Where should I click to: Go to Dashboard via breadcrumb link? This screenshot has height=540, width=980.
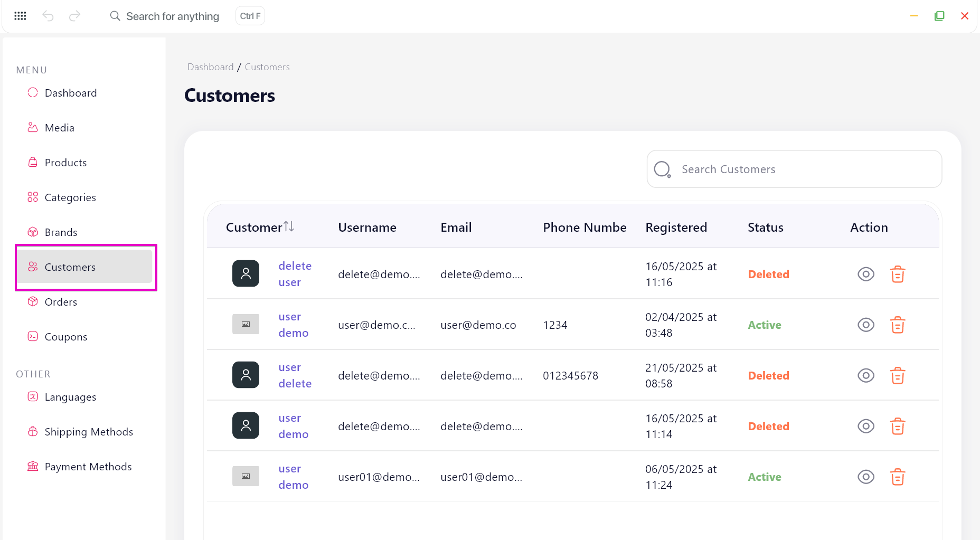(x=210, y=67)
